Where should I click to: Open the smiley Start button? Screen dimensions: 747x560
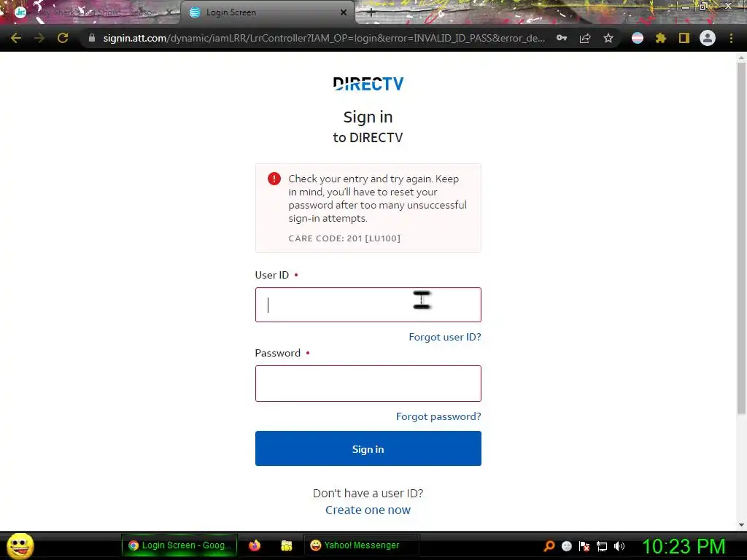click(x=20, y=545)
